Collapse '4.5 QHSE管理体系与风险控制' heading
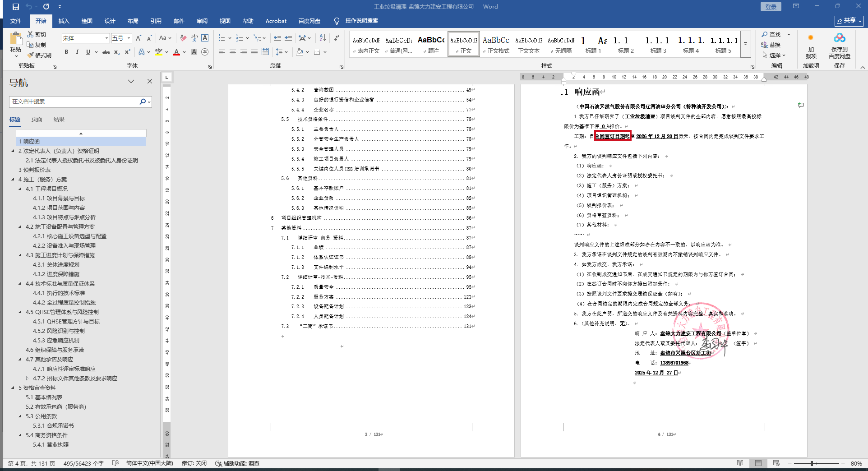Viewport: 868px width, 471px height. click(x=20, y=312)
